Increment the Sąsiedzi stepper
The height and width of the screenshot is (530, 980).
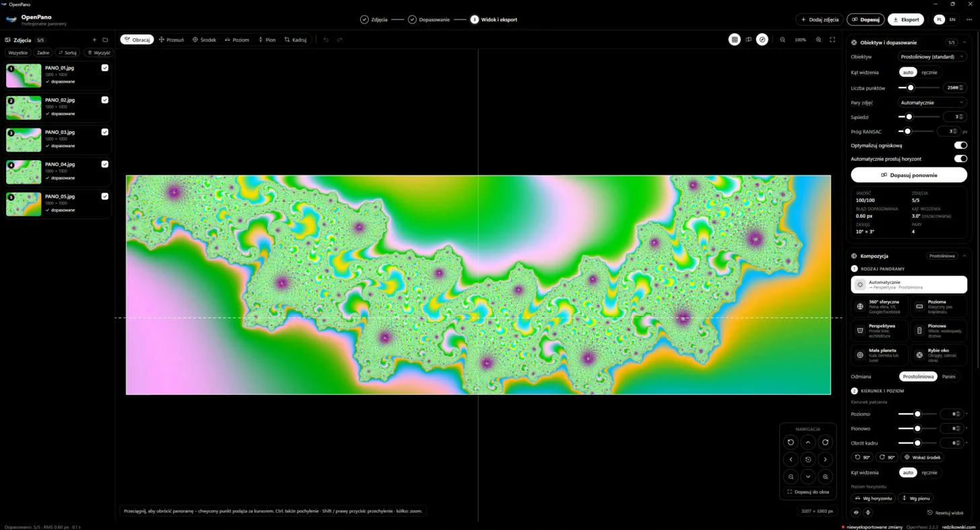[962, 115]
